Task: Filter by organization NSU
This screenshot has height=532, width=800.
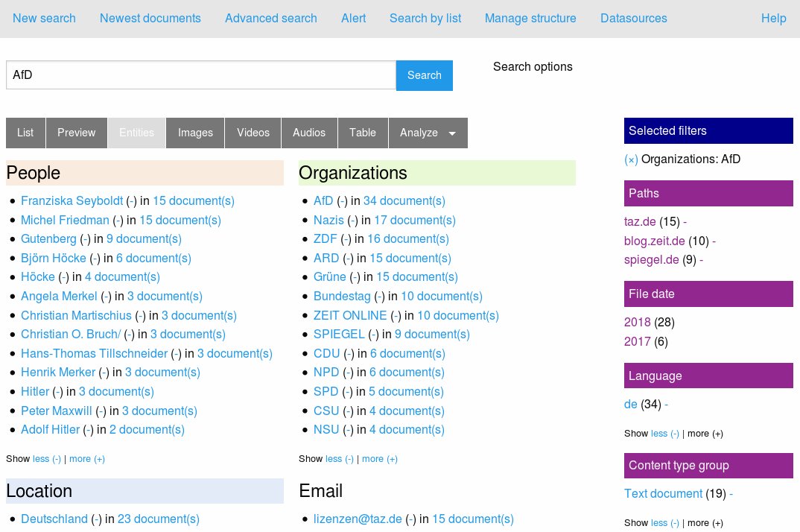Action: (326, 429)
